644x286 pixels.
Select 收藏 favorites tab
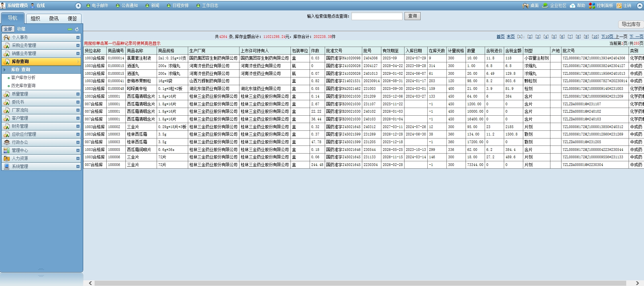click(21, 29)
